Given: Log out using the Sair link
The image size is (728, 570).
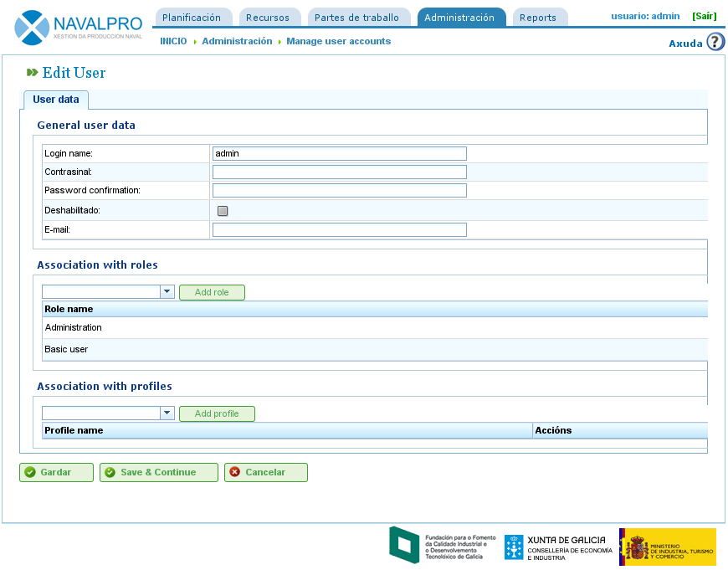Looking at the screenshot, I should 704,16.
